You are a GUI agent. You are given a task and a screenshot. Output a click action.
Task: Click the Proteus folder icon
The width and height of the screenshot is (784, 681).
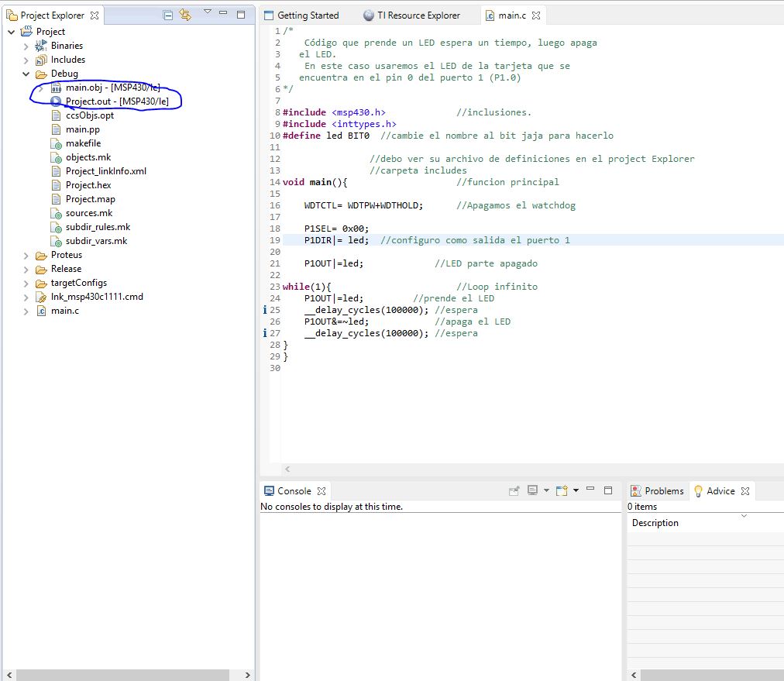coord(41,256)
